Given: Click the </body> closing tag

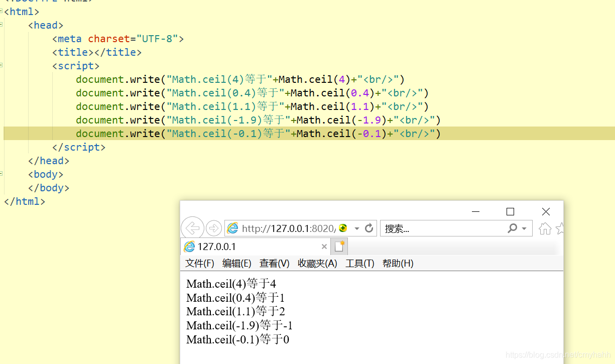Looking at the screenshot, I should point(49,188).
